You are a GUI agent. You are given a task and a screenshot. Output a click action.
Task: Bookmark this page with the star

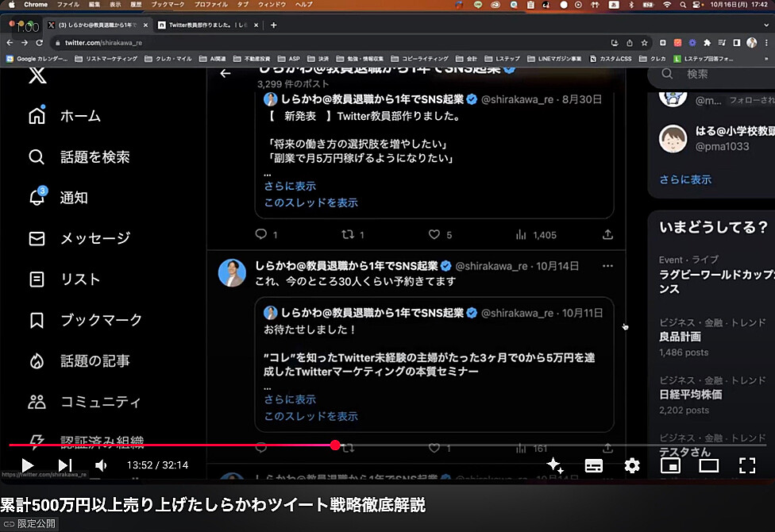[x=645, y=43]
